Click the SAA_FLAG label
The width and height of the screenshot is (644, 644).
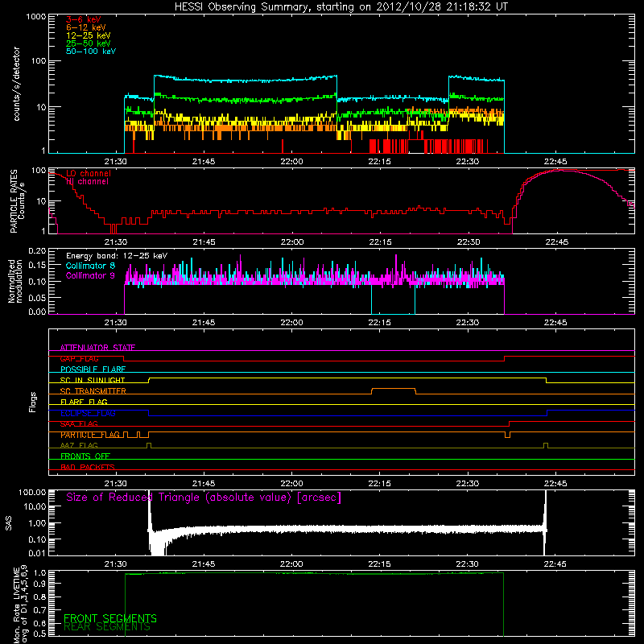[x=79, y=423]
